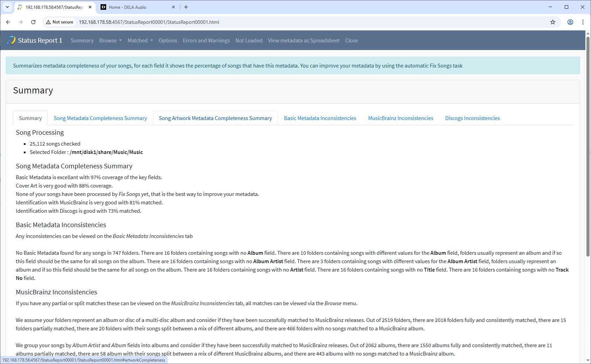Click the Not secure warning icon

coord(48,22)
